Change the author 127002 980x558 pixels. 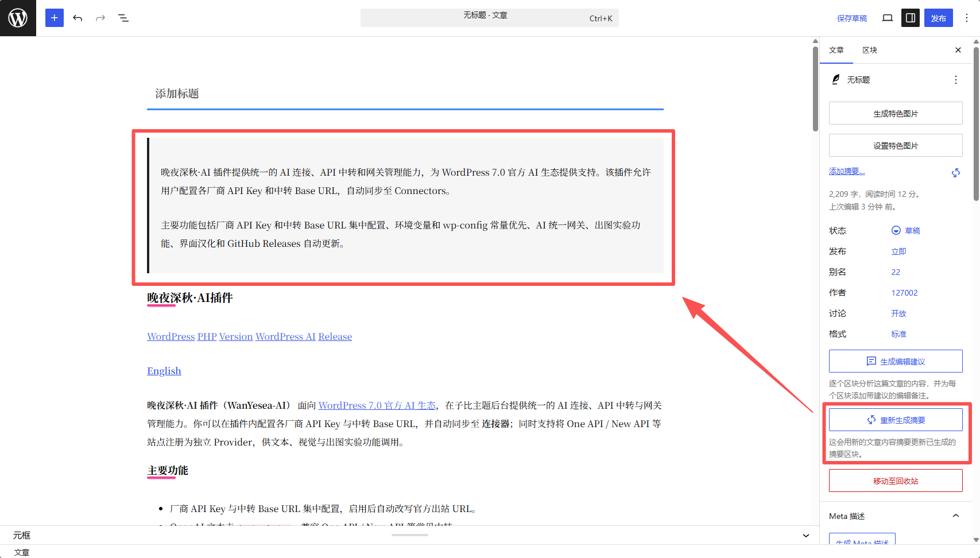point(904,293)
